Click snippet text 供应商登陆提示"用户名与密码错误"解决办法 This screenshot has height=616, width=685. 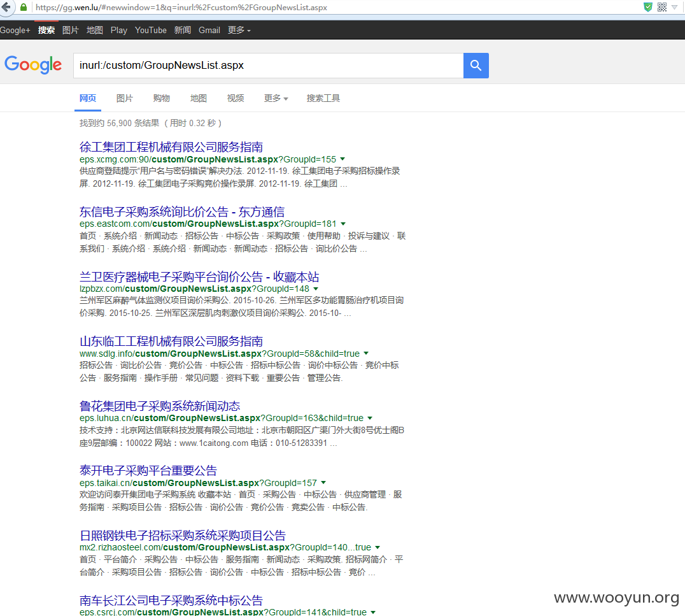click(161, 171)
